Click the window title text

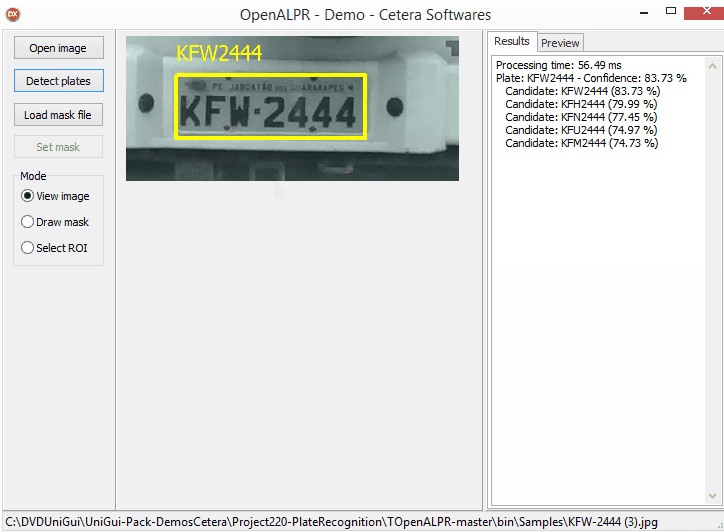[x=365, y=15]
